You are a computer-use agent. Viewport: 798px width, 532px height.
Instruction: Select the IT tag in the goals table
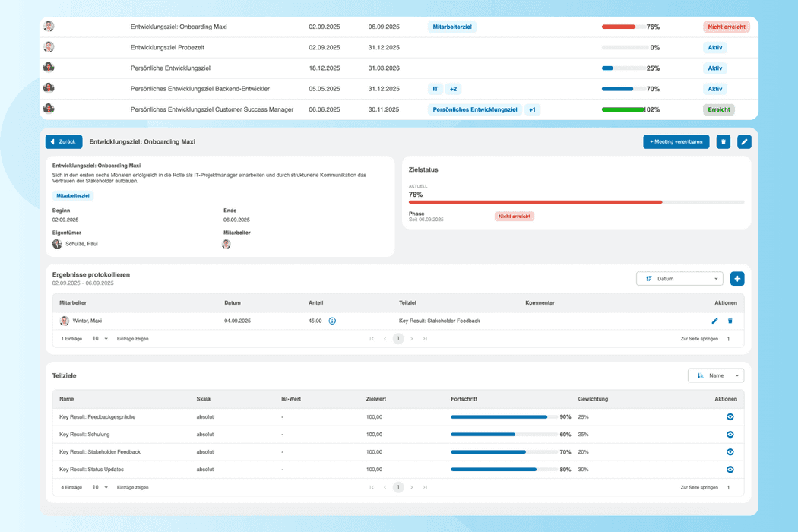tap(435, 88)
